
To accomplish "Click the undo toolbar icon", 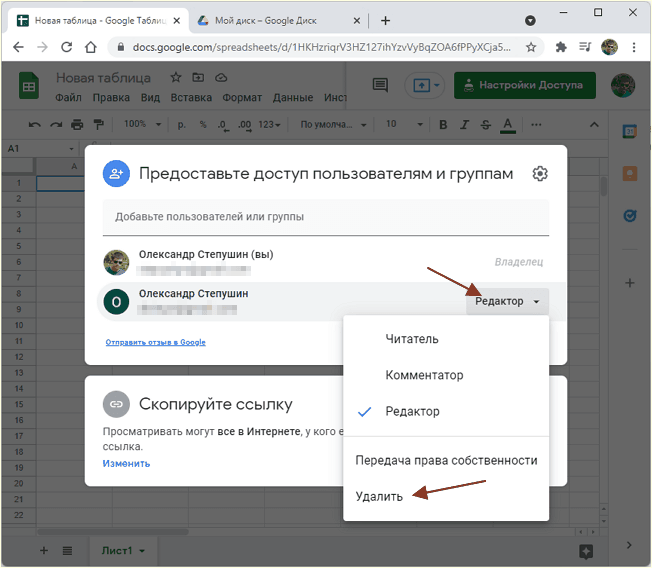I will pos(35,124).
